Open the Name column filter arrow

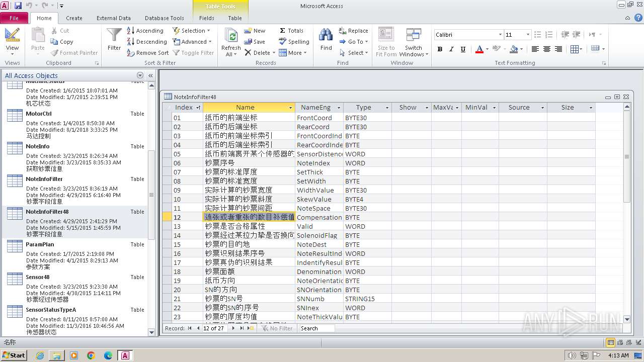tap(290, 108)
